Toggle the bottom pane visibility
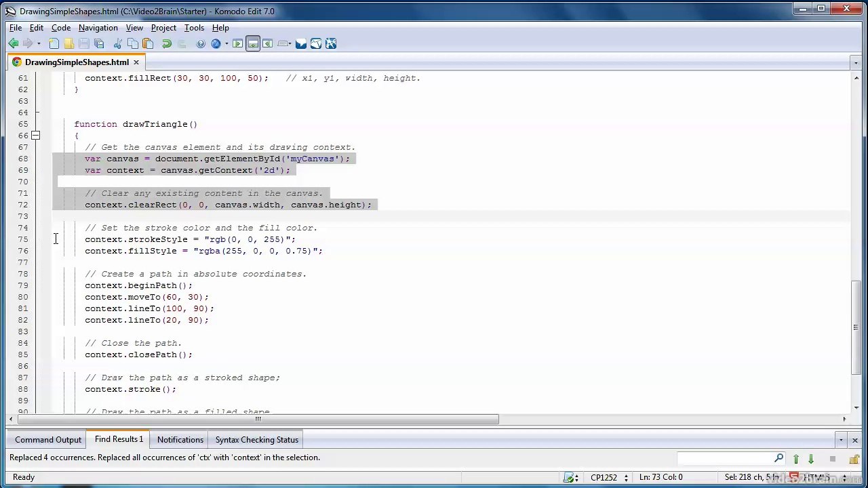Image resolution: width=868 pixels, height=488 pixels. pos(252,43)
